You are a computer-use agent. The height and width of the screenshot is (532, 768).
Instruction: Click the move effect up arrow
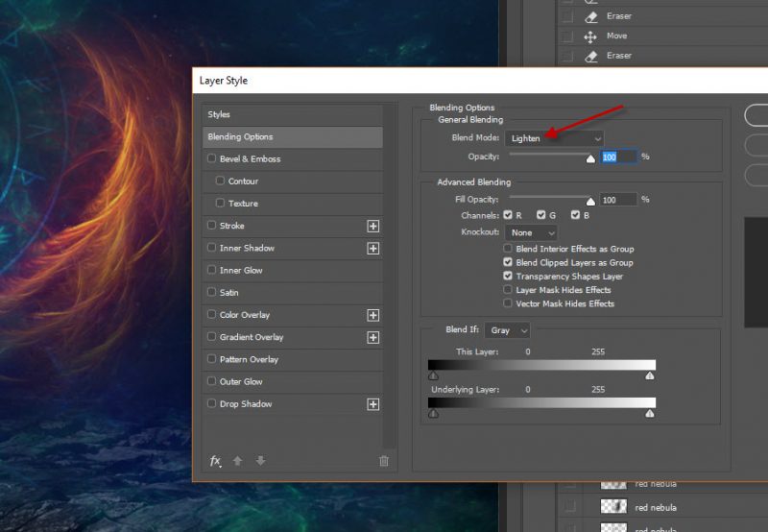pos(237,461)
